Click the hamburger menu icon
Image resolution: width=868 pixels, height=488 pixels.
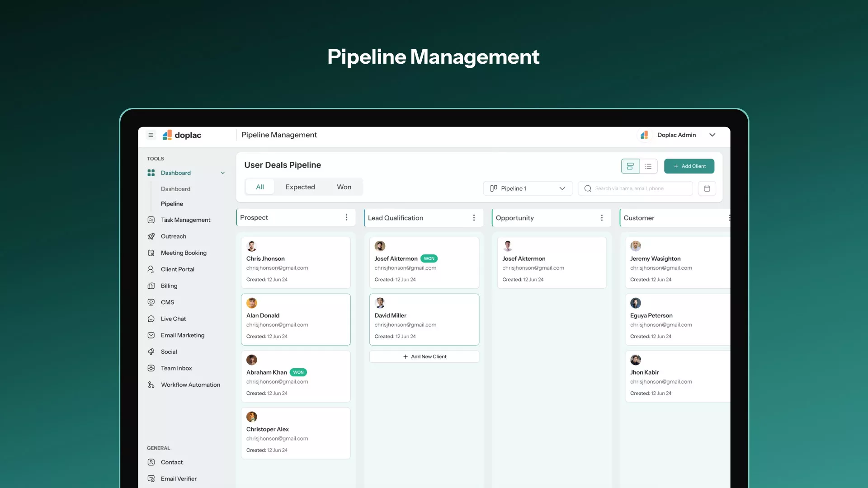pos(151,135)
